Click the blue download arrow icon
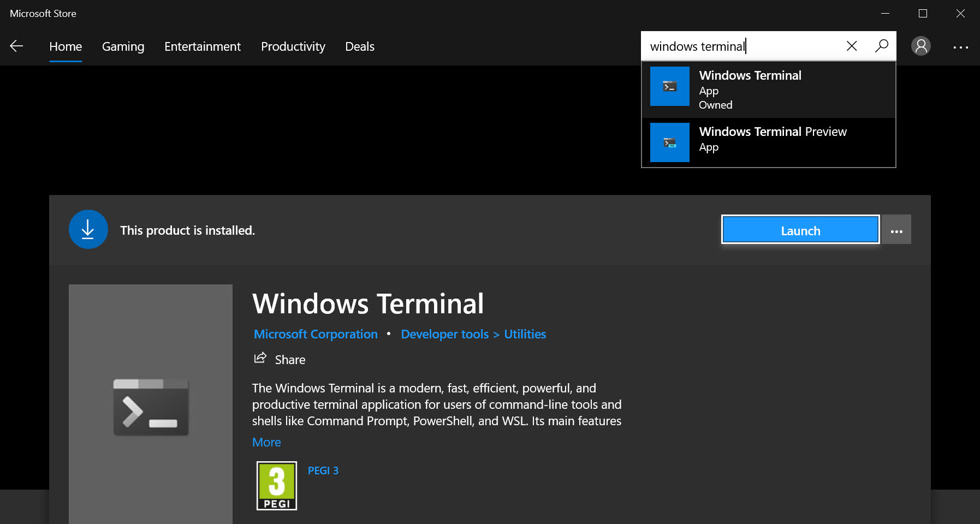The width and height of the screenshot is (980, 524). tap(88, 229)
